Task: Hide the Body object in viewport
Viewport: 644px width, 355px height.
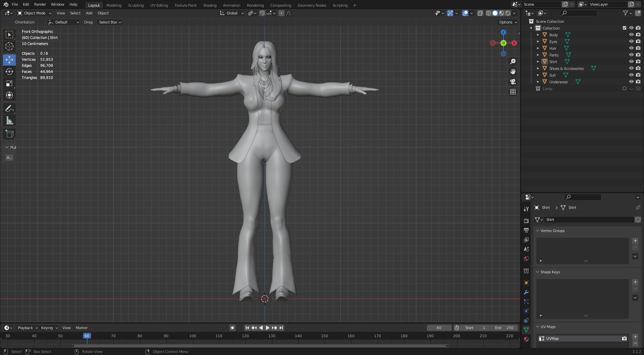Action: tap(631, 35)
